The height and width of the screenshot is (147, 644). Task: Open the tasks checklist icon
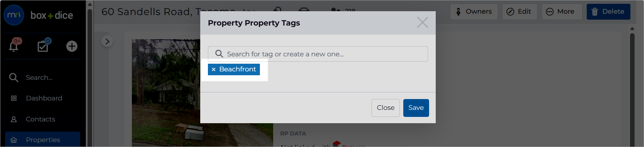[43, 46]
